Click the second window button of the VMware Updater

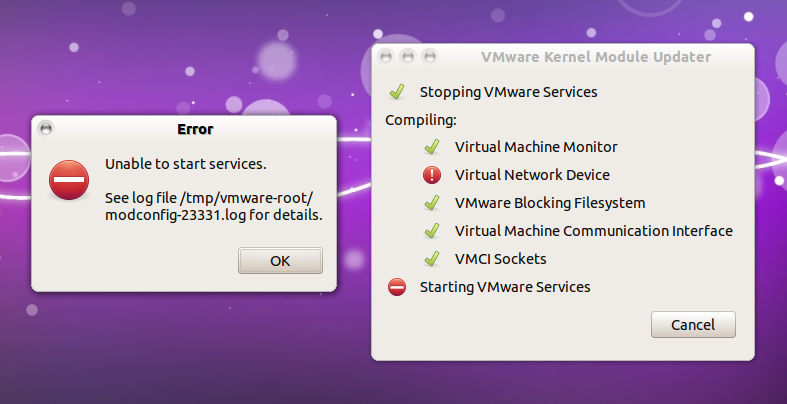(x=408, y=57)
